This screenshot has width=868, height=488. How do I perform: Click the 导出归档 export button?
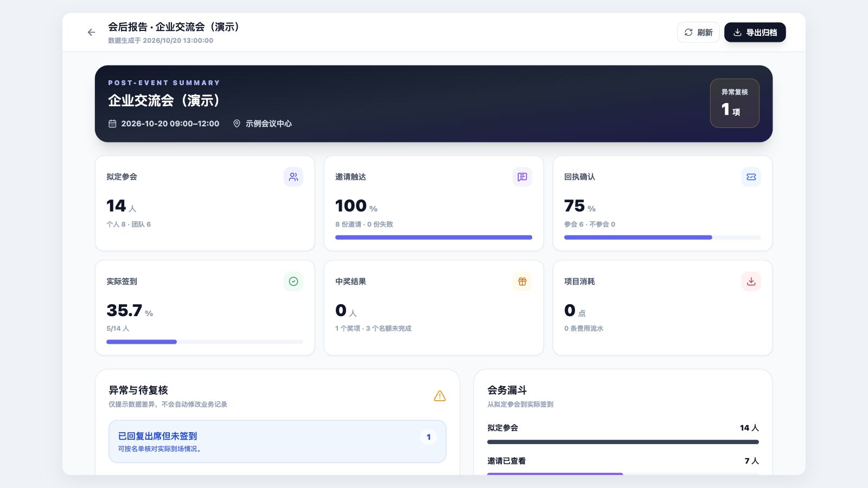755,33
